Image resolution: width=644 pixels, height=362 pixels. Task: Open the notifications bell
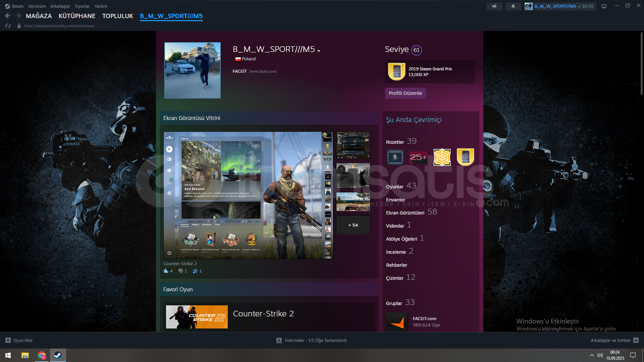[513, 6]
